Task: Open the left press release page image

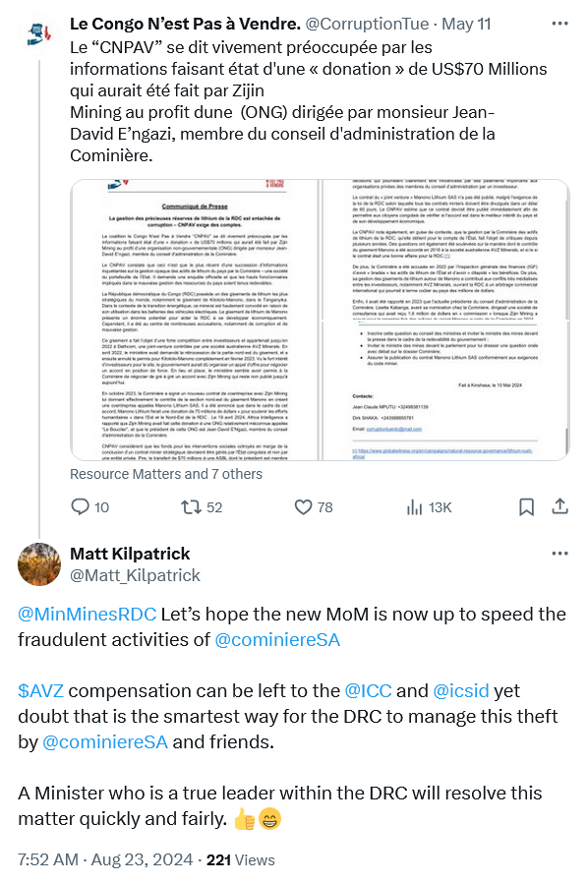Action: point(195,320)
